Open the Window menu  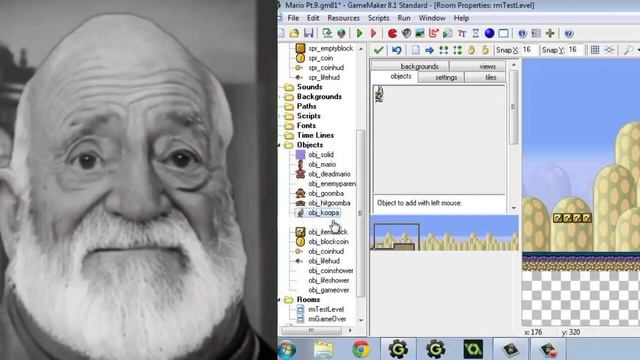432,18
